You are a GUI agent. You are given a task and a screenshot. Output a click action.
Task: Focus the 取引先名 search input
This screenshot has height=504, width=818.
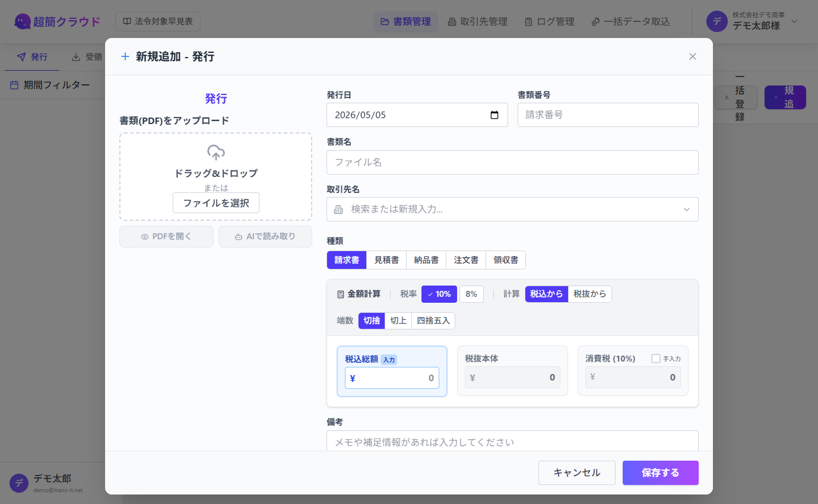[512, 210]
